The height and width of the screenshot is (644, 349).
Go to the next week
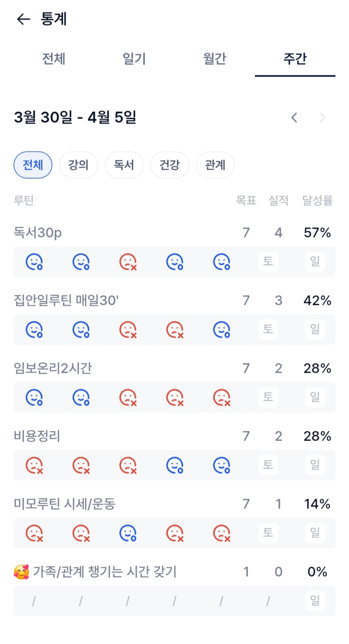click(x=322, y=118)
